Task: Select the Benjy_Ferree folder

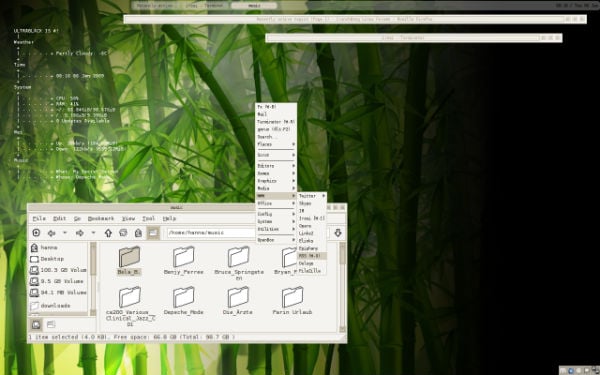Action: 184,261
